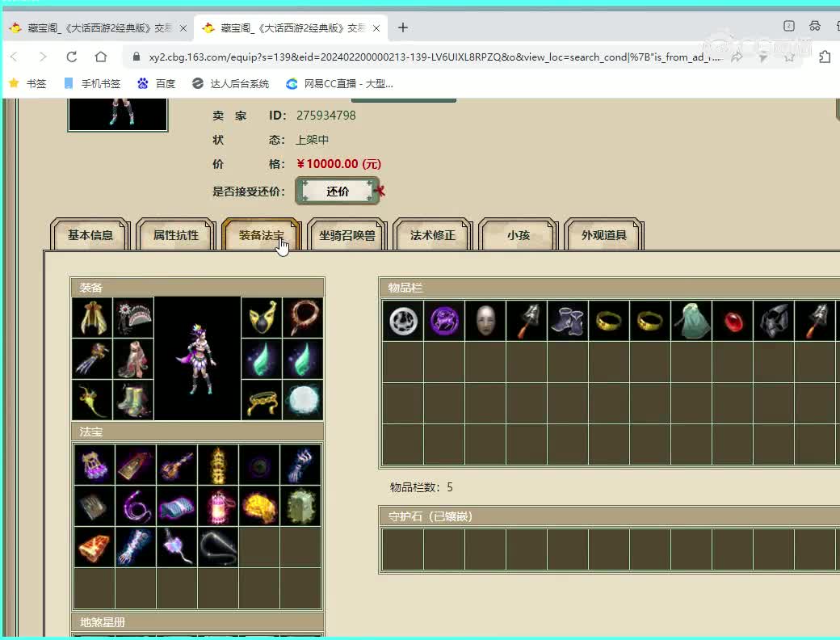Image resolution: width=840 pixels, height=640 pixels.
Task: Open the 百度 bookmark
Action: tap(157, 83)
